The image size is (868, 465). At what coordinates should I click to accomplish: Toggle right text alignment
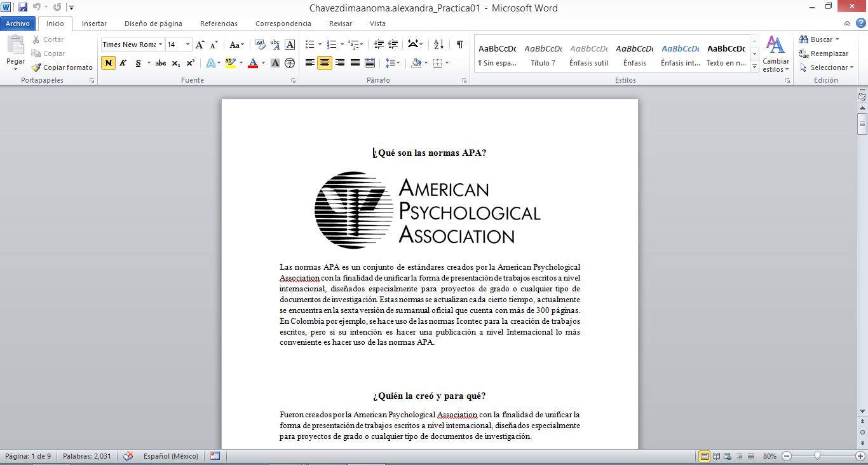(x=340, y=63)
